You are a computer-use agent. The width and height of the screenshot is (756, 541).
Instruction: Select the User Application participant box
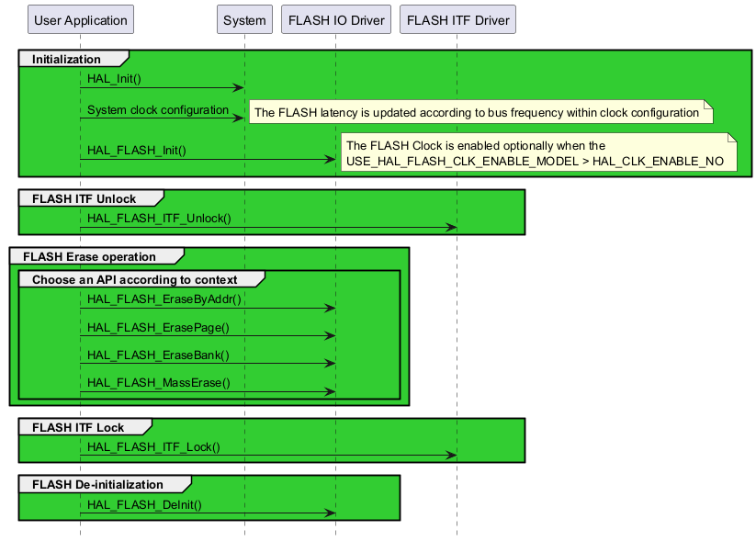click(81, 20)
